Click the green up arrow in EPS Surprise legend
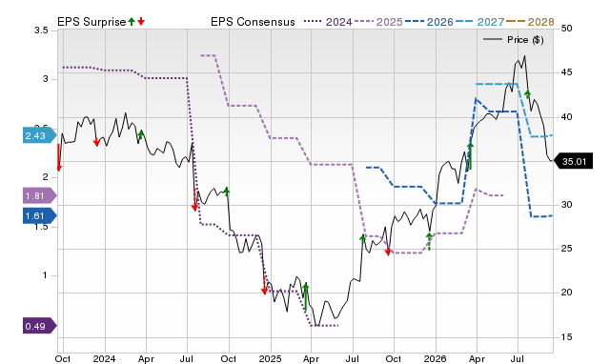Screen dimensions: 610x364 (x=132, y=22)
